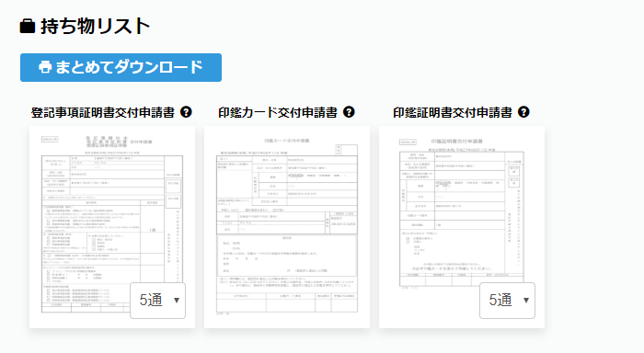Open help icon beside 印鑑カード交付申請書
The height and width of the screenshot is (353, 644).
point(349,111)
